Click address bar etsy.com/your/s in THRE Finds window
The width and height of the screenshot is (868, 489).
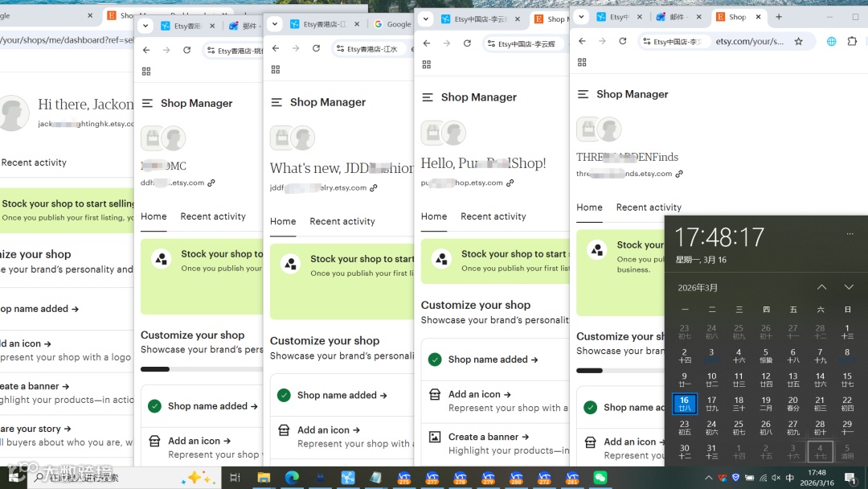(750, 41)
